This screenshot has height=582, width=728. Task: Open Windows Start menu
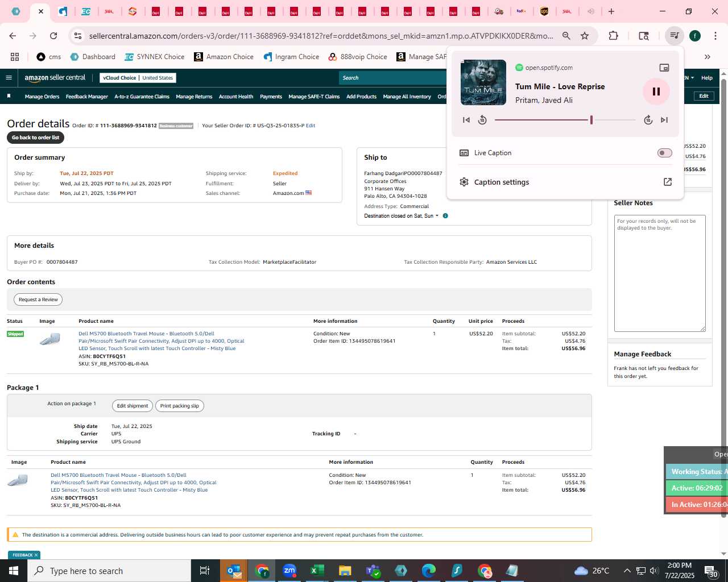[14, 571]
